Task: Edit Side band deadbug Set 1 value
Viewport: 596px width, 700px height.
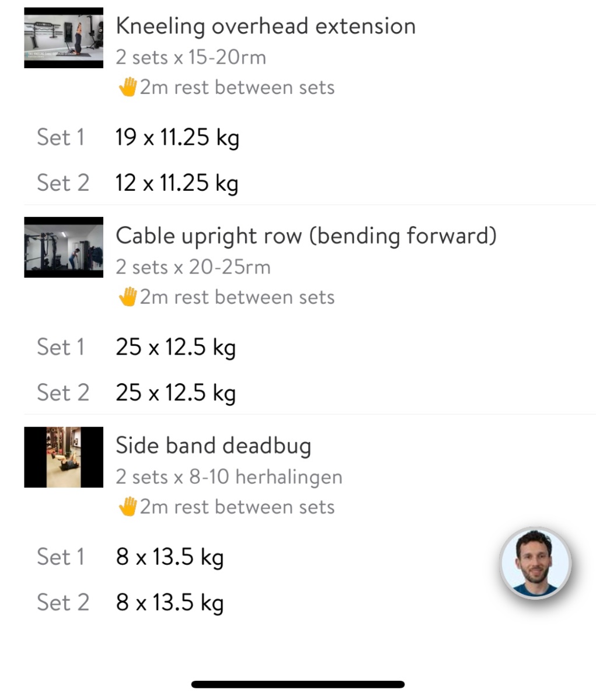Action: (170, 556)
